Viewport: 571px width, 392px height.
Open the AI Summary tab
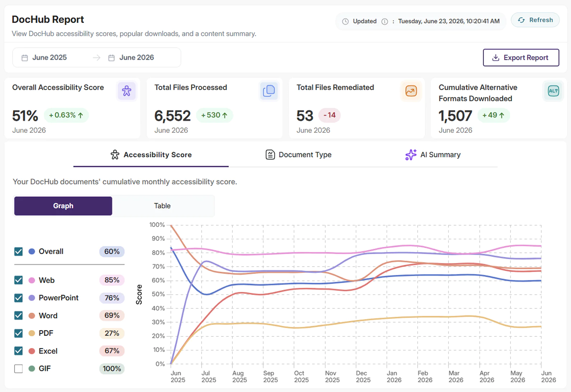(x=433, y=155)
